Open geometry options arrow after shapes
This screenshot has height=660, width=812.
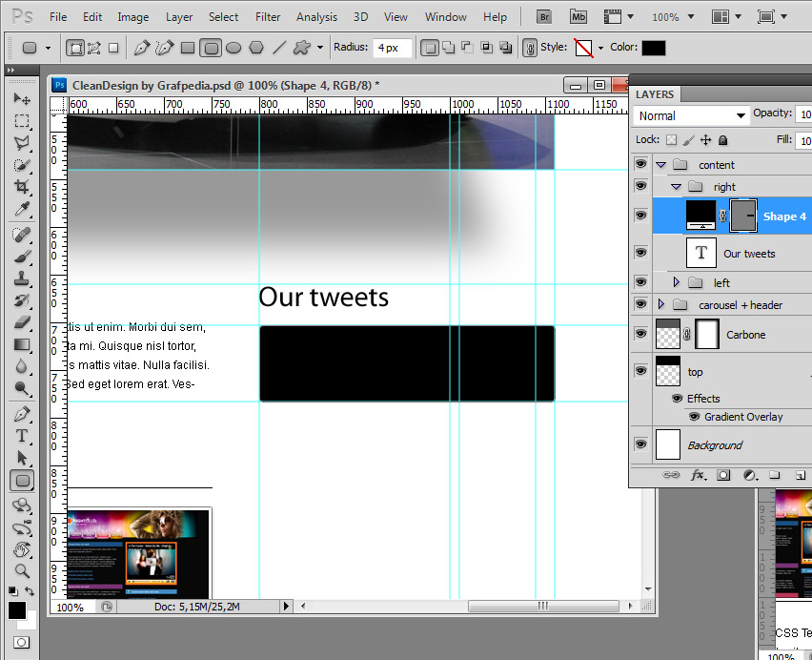[320, 48]
